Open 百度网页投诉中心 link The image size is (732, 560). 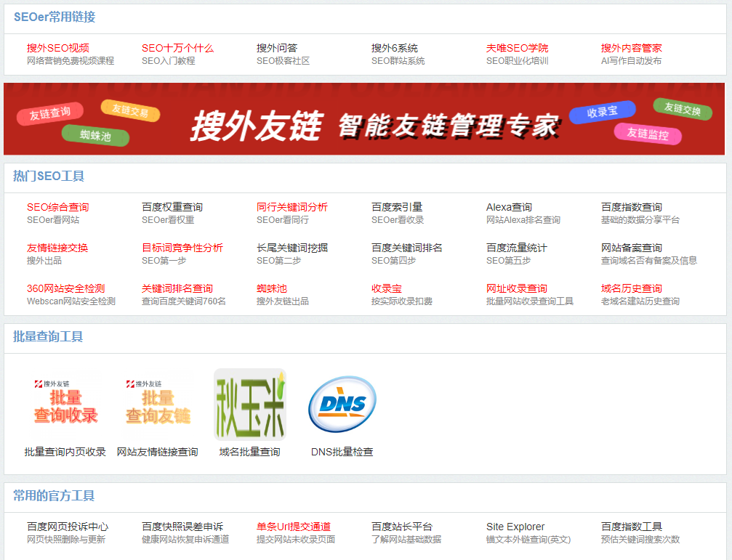point(68,527)
